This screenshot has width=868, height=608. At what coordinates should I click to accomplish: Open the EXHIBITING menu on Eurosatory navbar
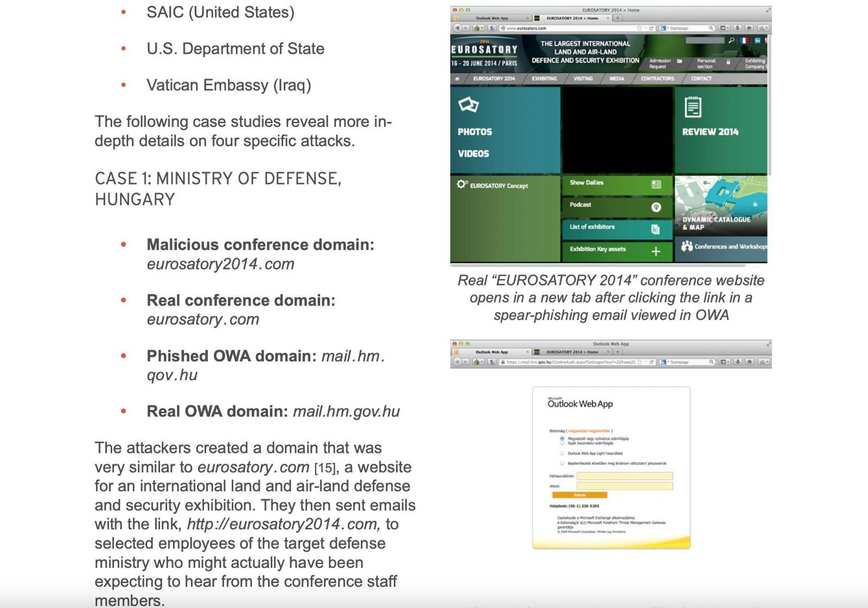(544, 79)
